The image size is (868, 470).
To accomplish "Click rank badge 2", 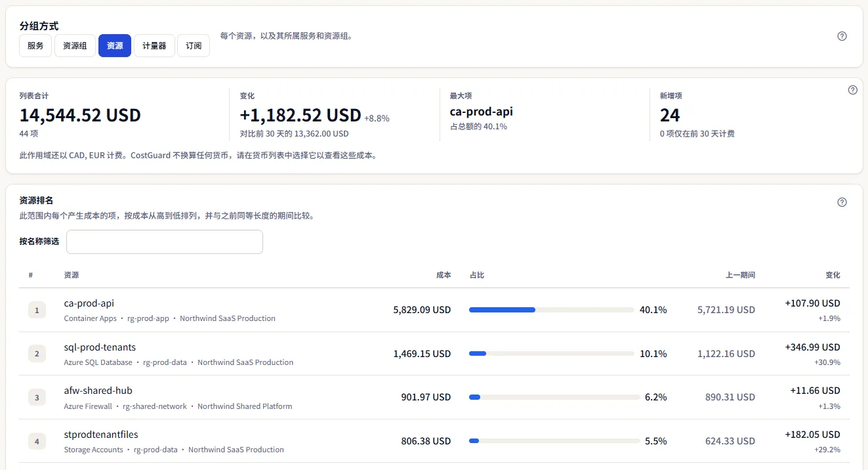I will point(37,354).
